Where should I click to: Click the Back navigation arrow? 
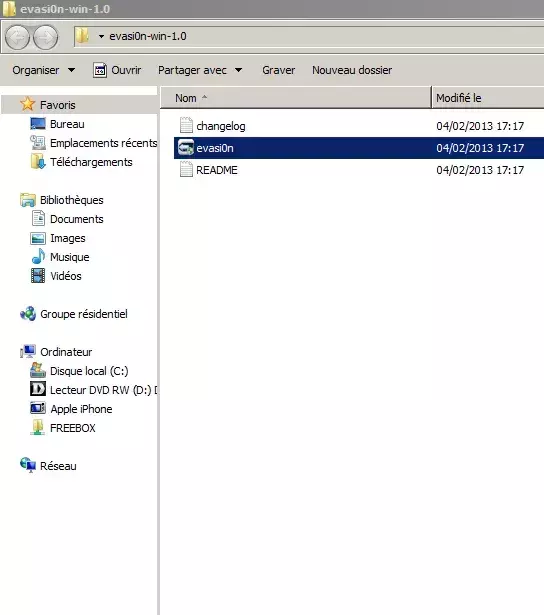pyautogui.click(x=17, y=37)
